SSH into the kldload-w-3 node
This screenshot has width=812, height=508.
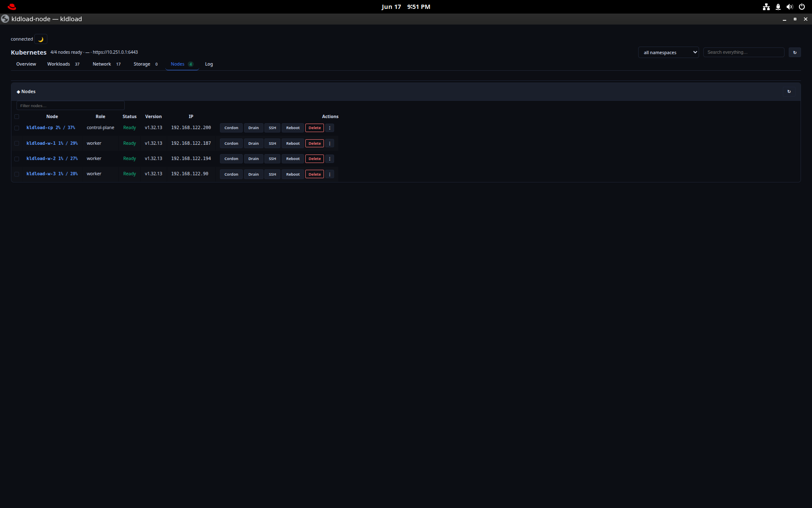point(272,174)
